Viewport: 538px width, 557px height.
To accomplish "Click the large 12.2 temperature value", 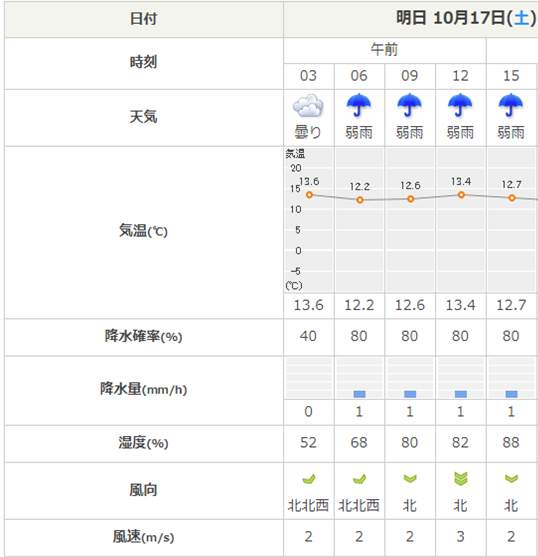I will (359, 305).
